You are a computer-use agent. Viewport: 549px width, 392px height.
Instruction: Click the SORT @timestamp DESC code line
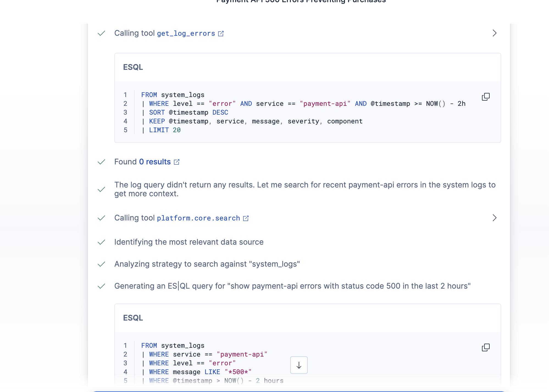click(x=188, y=112)
